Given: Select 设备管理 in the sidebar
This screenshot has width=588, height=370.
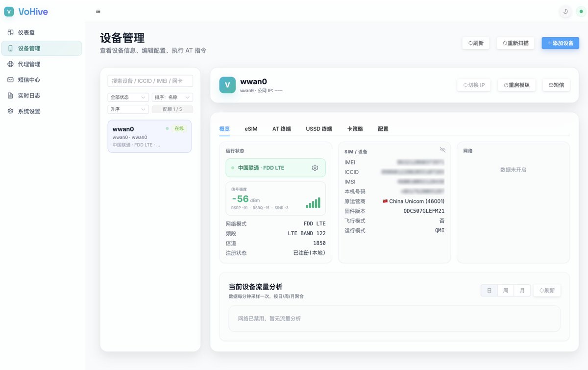Looking at the screenshot, I should tap(42, 48).
